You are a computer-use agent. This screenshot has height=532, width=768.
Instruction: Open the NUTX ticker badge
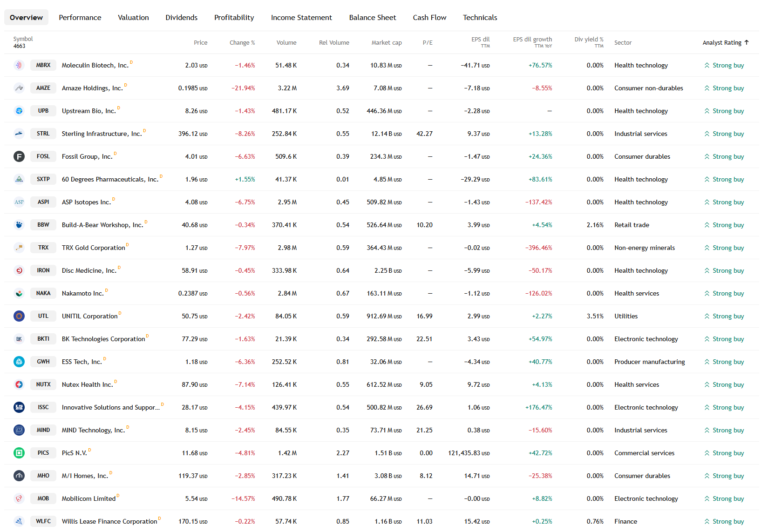point(43,384)
